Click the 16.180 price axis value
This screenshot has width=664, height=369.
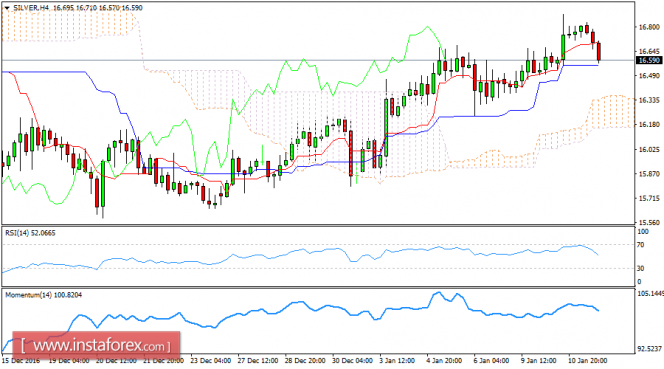pos(649,125)
